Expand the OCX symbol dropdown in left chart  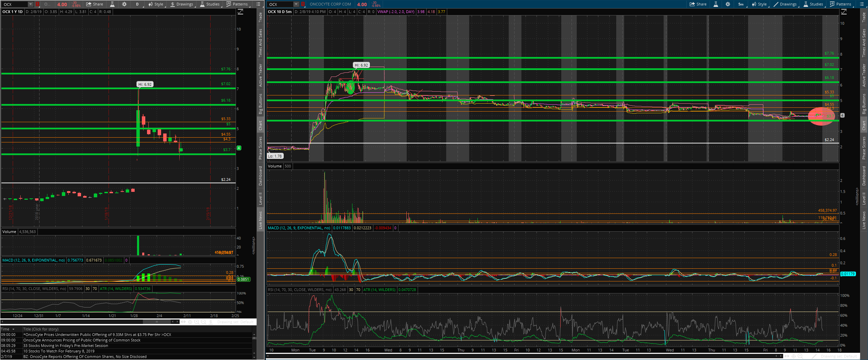30,4
